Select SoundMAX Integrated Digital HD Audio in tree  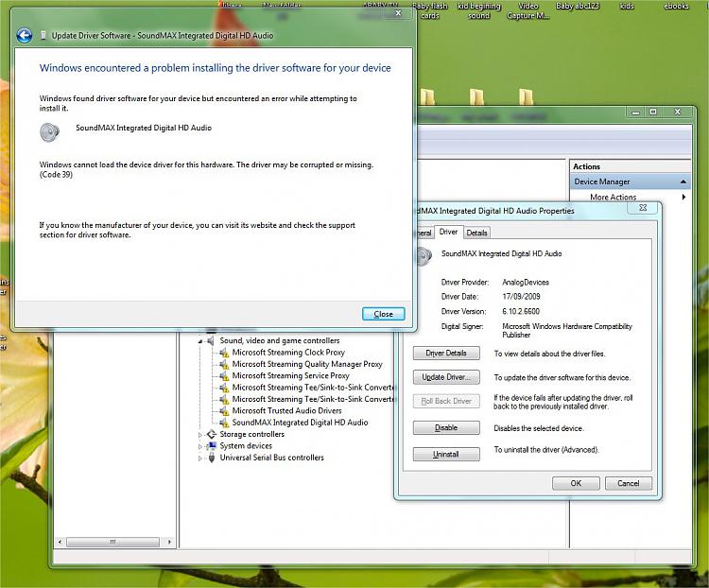[x=300, y=423]
